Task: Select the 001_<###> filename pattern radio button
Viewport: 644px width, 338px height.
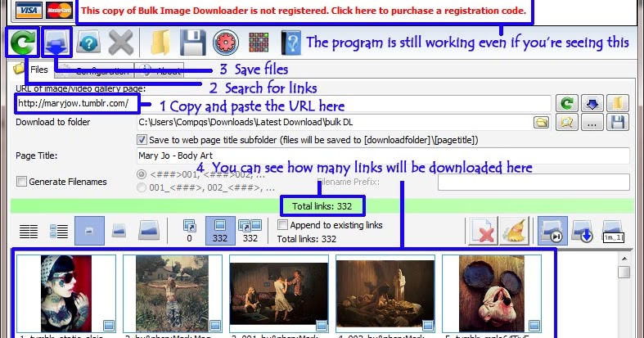Action: coord(142,187)
